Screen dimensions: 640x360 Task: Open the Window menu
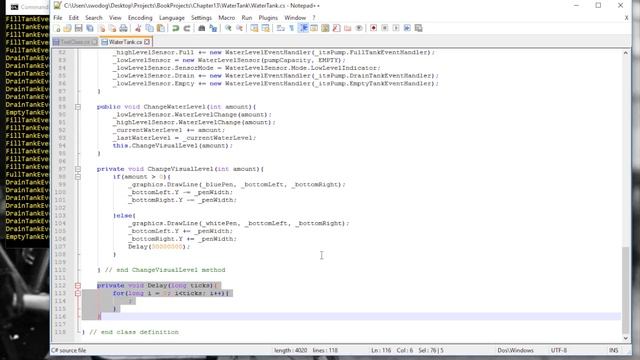(295, 18)
